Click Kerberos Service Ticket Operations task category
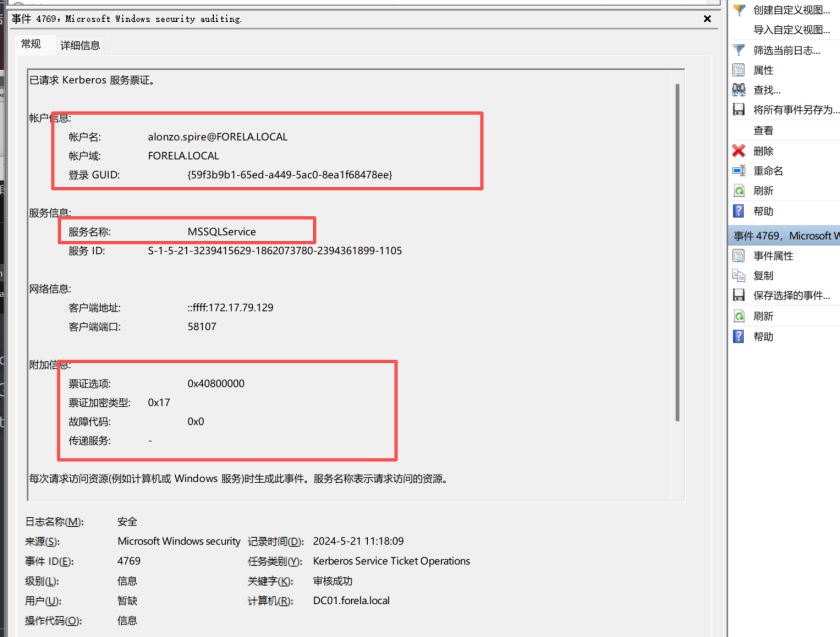This screenshot has height=637, width=840. [x=392, y=561]
